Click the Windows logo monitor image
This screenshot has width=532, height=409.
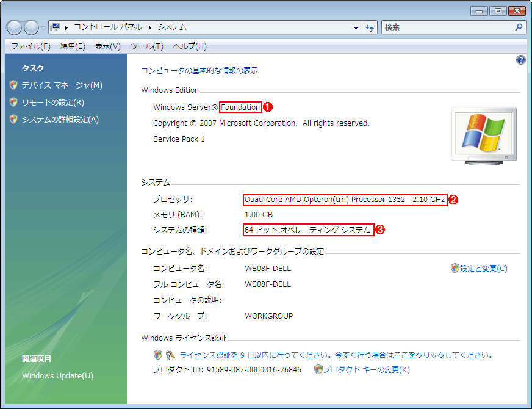click(x=484, y=137)
